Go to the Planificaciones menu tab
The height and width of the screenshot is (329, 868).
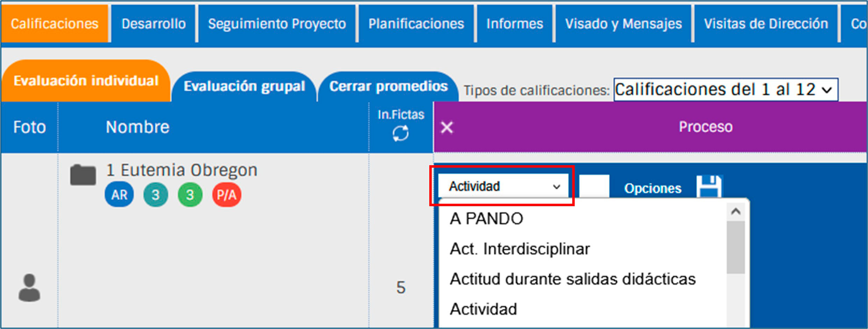(416, 24)
